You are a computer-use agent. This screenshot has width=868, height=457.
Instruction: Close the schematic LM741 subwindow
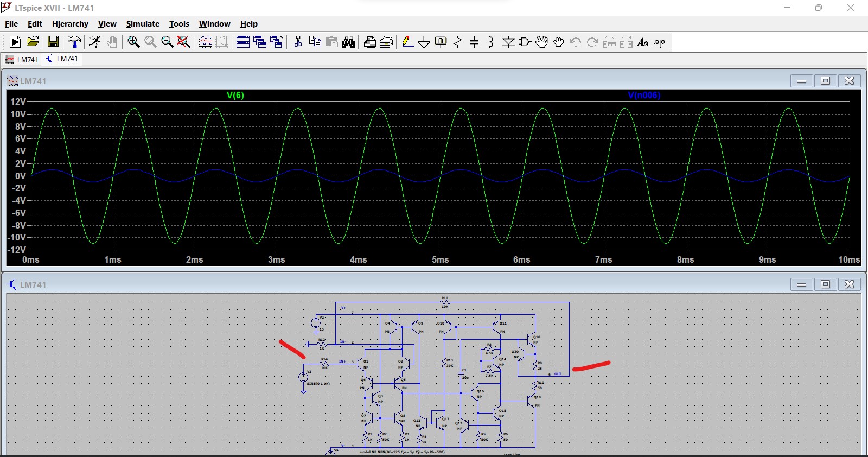[850, 284]
